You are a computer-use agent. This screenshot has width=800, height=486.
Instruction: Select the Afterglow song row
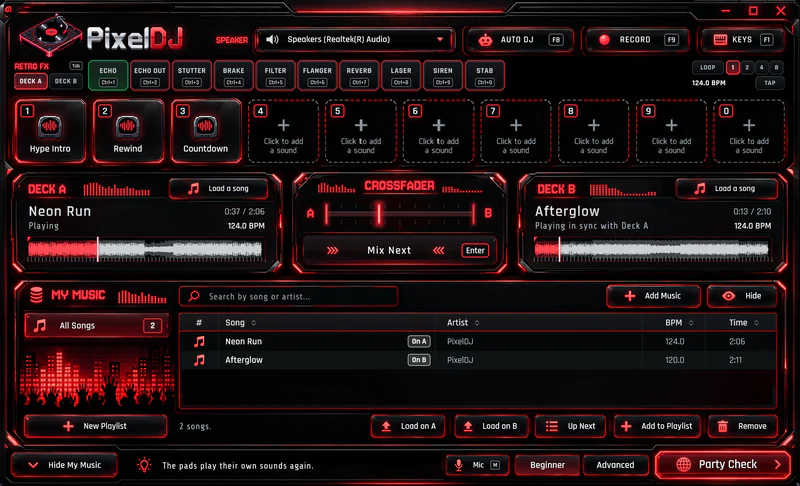click(478, 360)
